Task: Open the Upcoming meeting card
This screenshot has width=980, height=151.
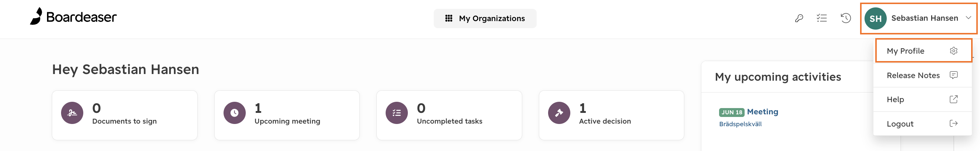Action: point(287,115)
